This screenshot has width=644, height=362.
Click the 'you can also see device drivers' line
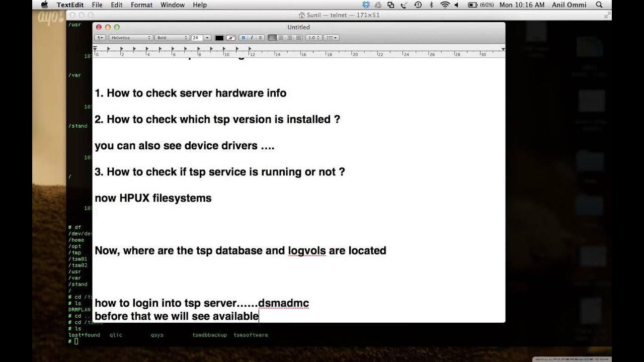185,146
